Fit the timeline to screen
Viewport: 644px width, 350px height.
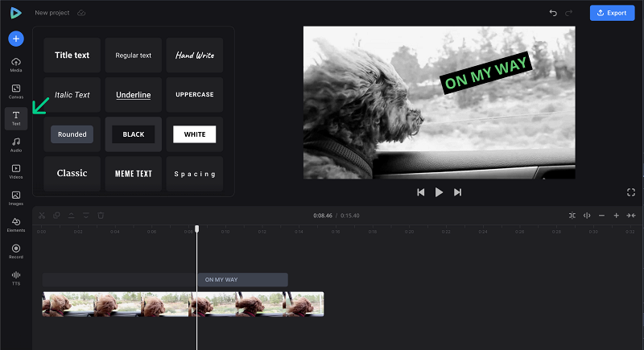click(631, 216)
